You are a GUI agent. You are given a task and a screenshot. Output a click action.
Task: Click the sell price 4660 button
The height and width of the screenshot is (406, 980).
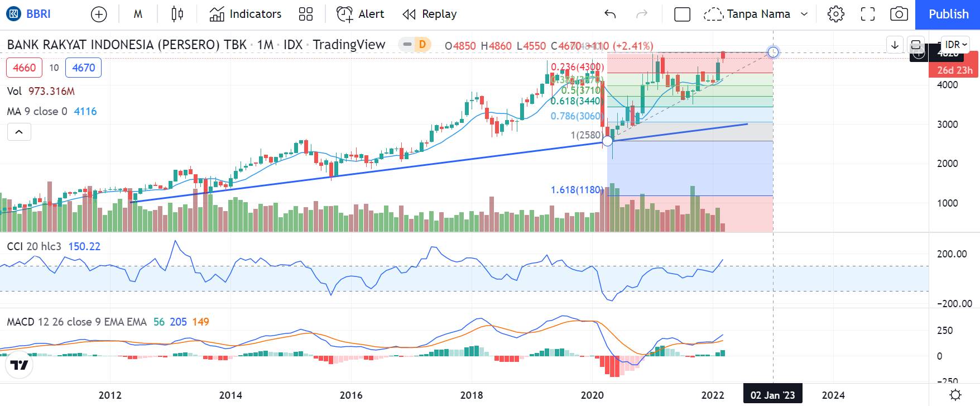tap(24, 68)
